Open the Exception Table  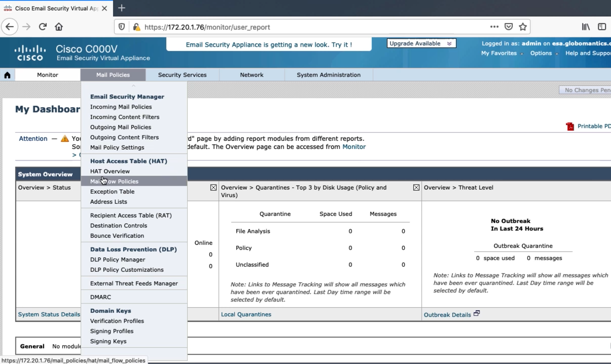(x=112, y=191)
